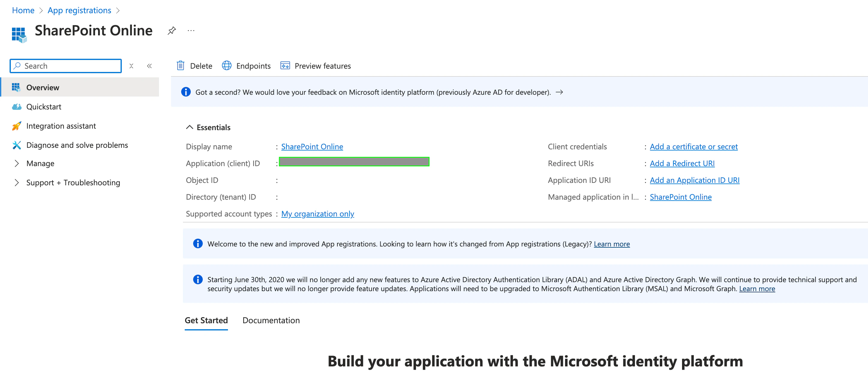The height and width of the screenshot is (373, 868).
Task: Pin the SharePoint Online app page
Action: [x=172, y=31]
